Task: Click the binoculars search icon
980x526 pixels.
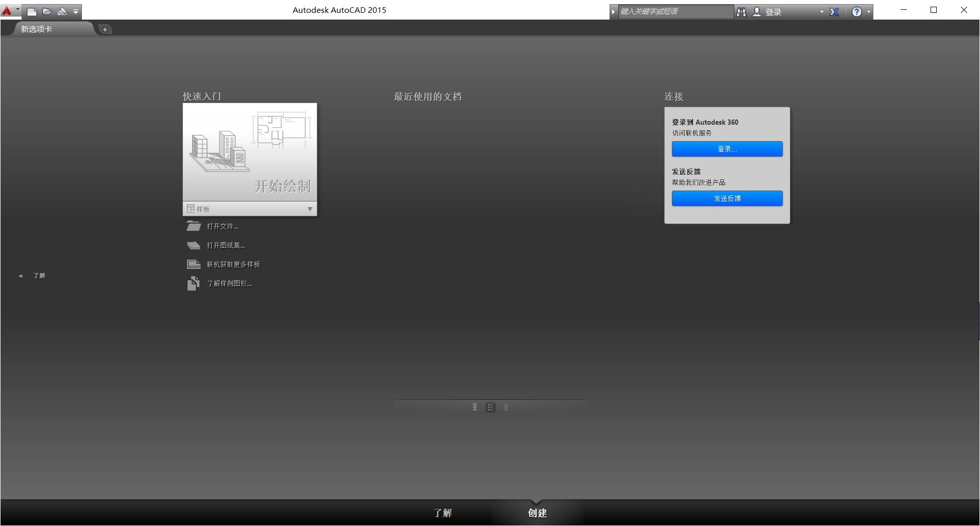Action: pos(741,12)
